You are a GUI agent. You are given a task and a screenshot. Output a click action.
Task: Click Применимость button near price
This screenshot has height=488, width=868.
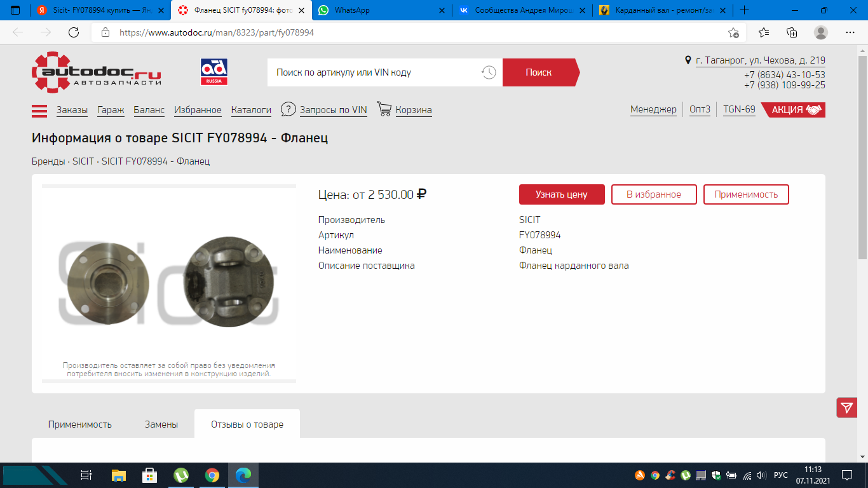click(746, 194)
